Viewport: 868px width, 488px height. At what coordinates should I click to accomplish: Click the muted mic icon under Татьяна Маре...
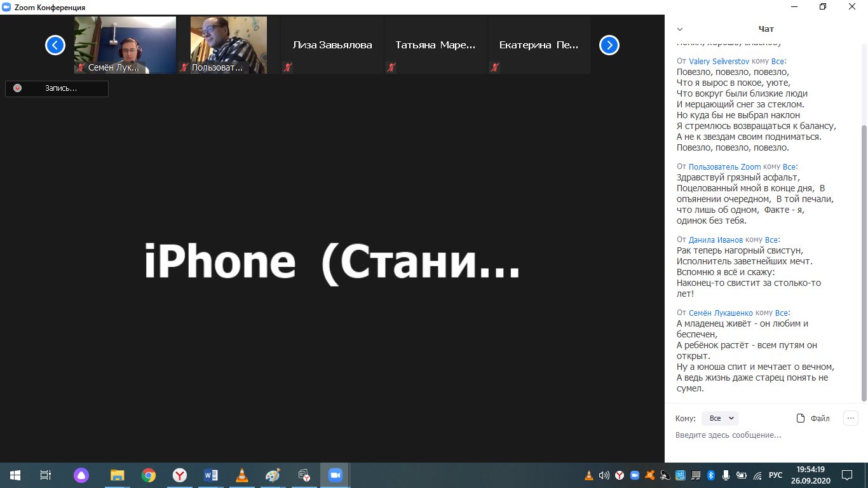point(391,67)
